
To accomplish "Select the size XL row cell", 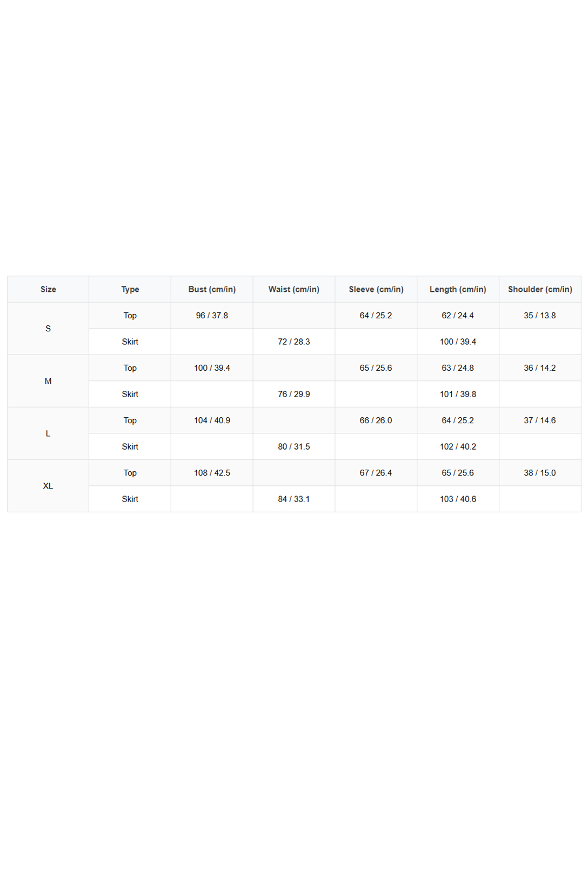I will (x=48, y=486).
